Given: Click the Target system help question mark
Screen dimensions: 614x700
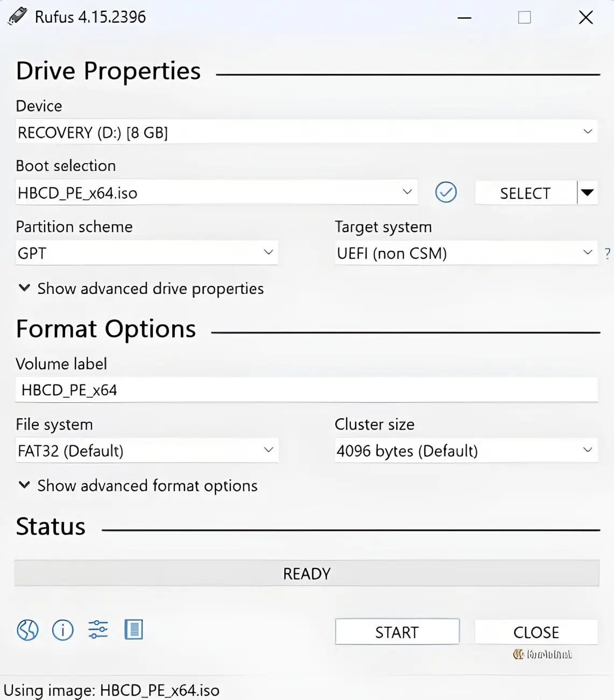Looking at the screenshot, I should (x=608, y=253).
